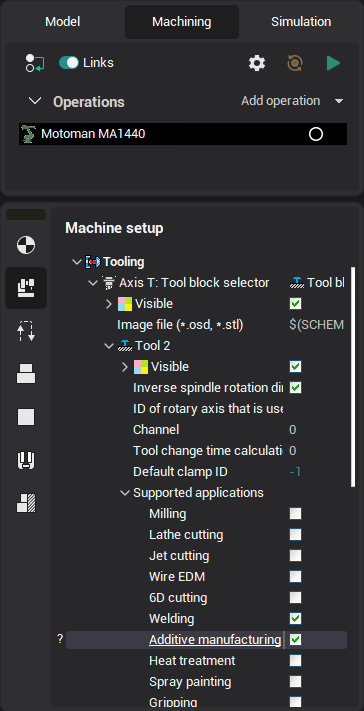The width and height of the screenshot is (364, 711).
Task: Expand Visible under Tool 2
Action: (125, 367)
